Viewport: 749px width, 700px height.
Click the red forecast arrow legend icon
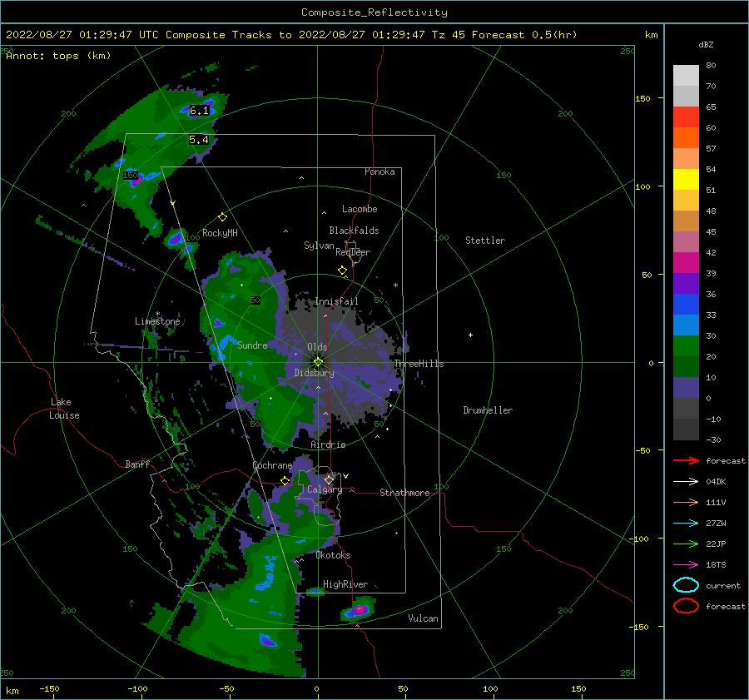686,460
